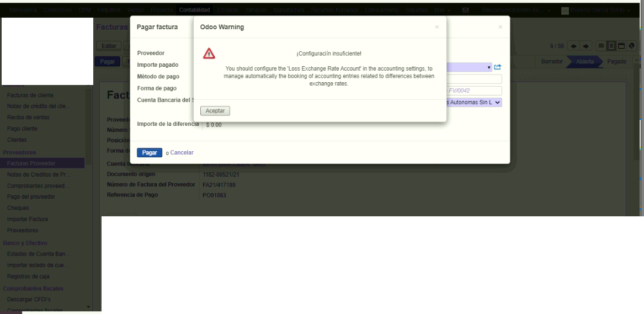Screen dimensions: 644x314
Task: Open Descargar CFDI's in sidebar
Action: point(29,299)
